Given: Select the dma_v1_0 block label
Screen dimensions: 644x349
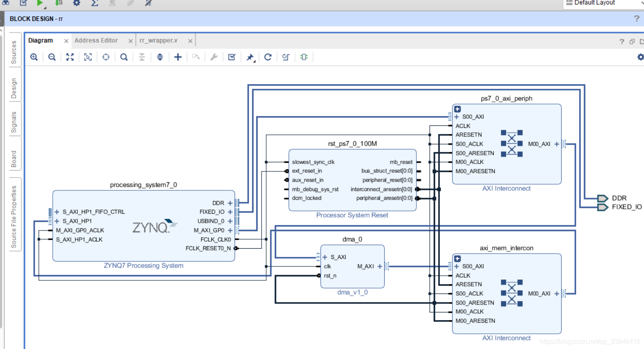Looking at the screenshot, I should [x=353, y=292].
